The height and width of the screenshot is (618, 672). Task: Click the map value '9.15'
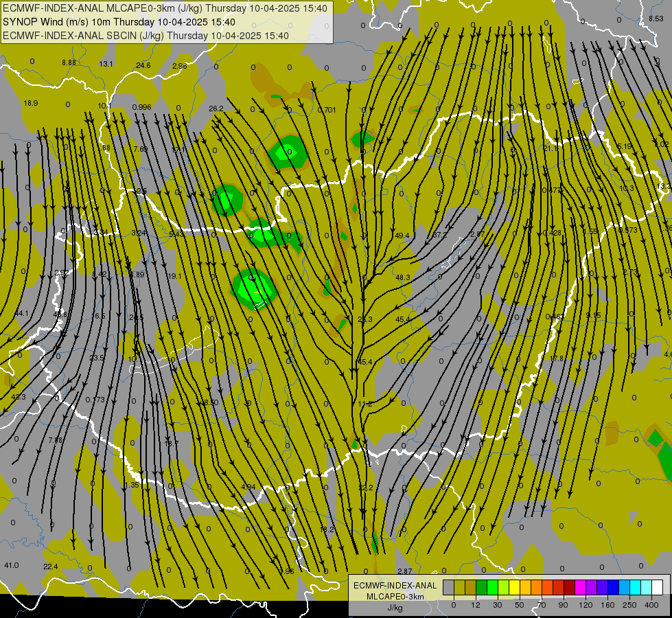594,314
